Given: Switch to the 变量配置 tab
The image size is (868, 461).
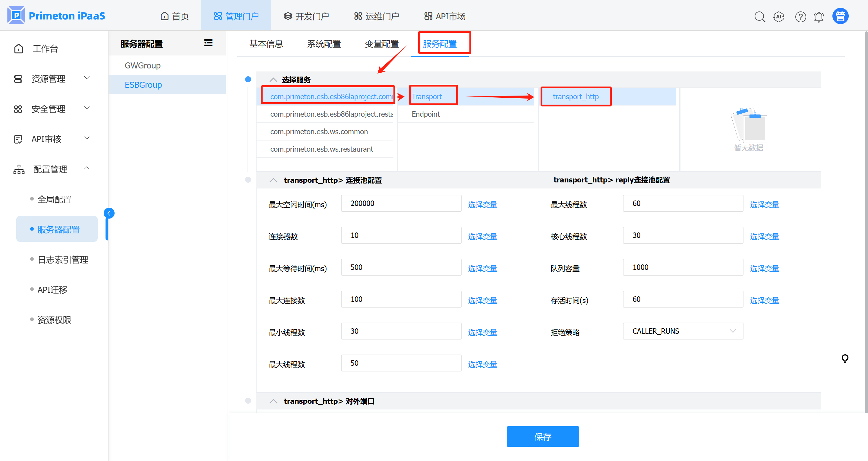Looking at the screenshot, I should click(x=381, y=44).
